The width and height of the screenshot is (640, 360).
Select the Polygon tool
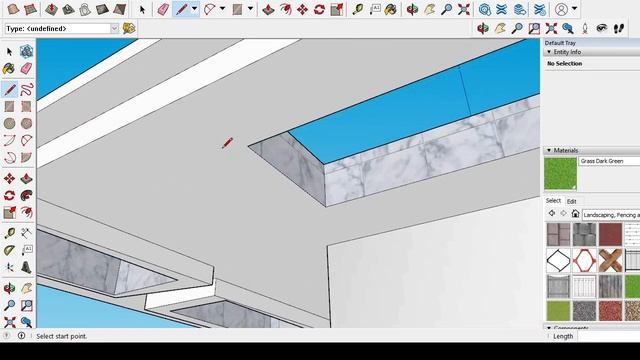pos(26,123)
